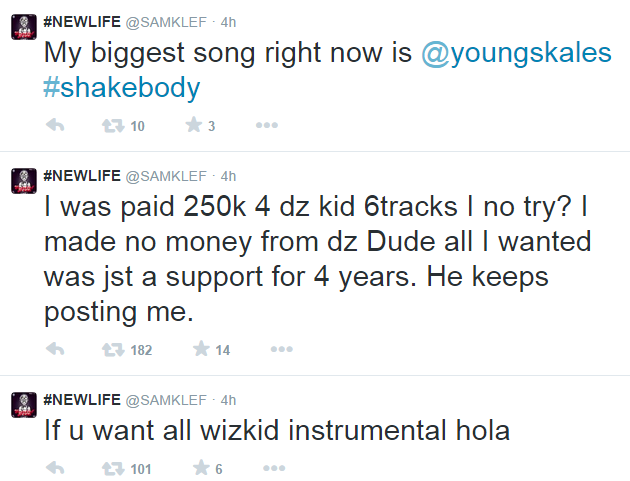
Task: Open more options on the 250k tweet
Action: point(282,349)
